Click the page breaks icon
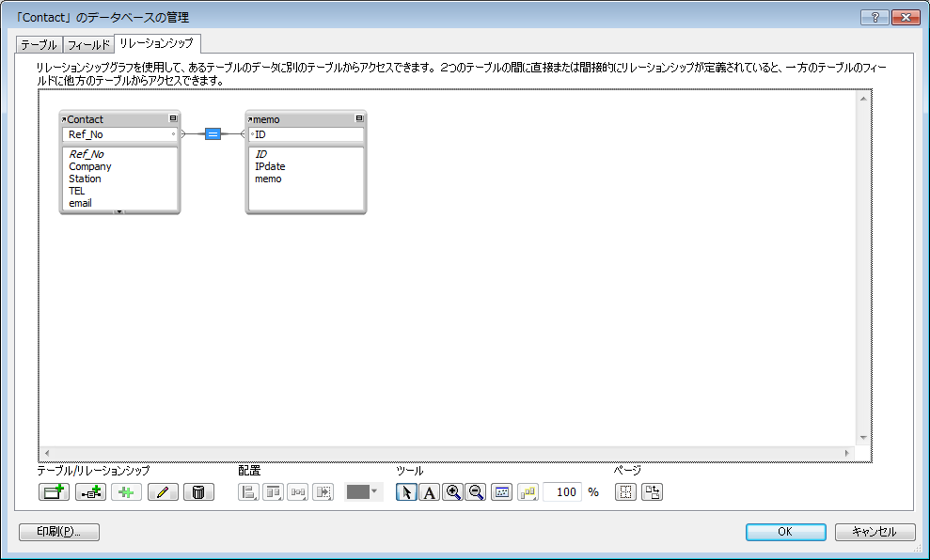 tap(624, 491)
